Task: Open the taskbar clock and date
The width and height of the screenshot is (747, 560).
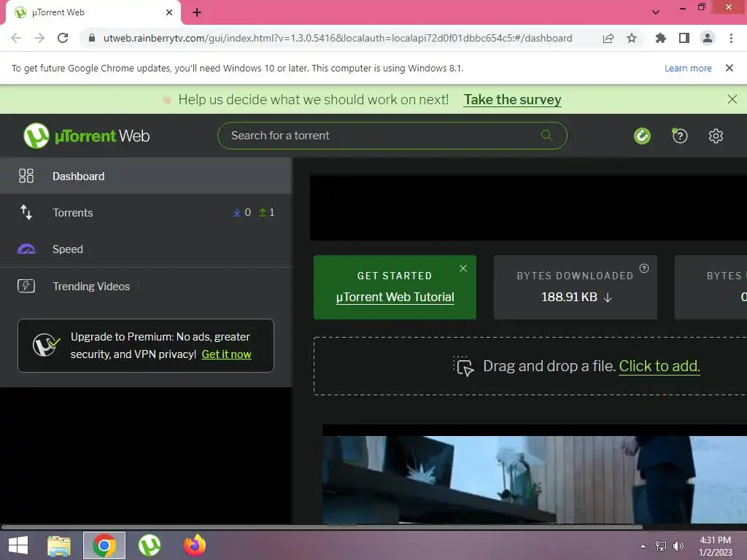Action: click(x=715, y=546)
